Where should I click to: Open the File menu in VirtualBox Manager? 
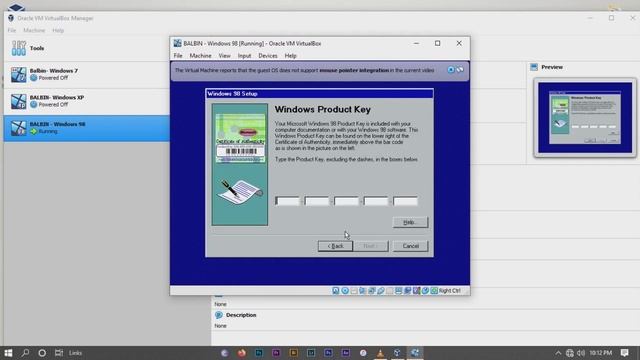(x=12, y=30)
